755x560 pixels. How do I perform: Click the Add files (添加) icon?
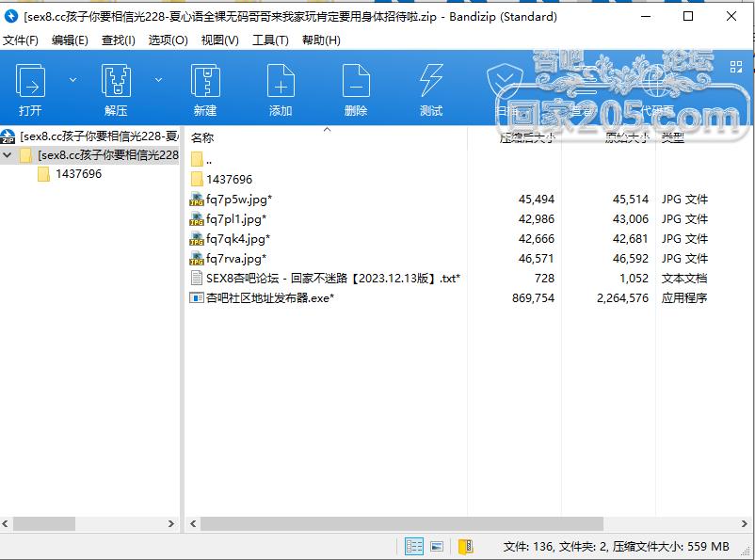coord(281,81)
